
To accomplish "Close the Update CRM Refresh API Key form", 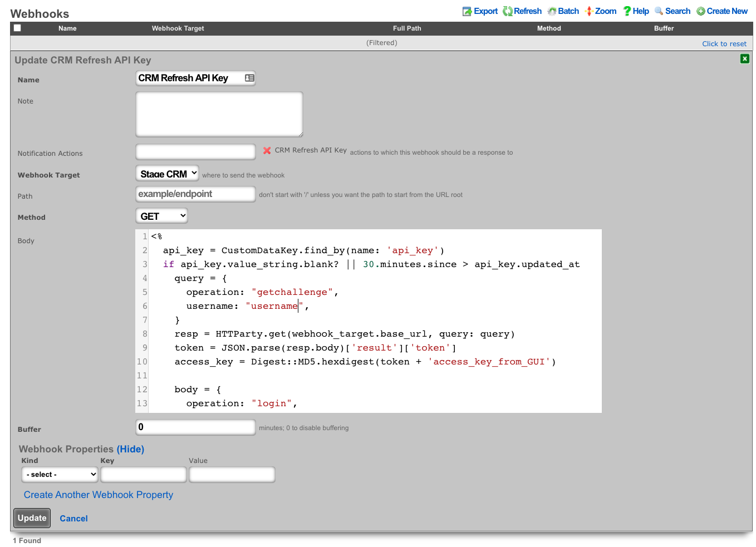I will pos(744,59).
